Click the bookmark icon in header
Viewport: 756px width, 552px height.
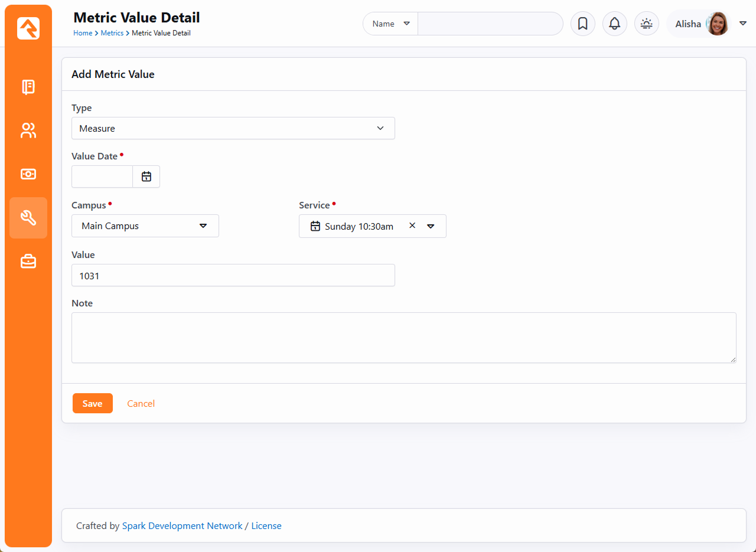pos(582,24)
